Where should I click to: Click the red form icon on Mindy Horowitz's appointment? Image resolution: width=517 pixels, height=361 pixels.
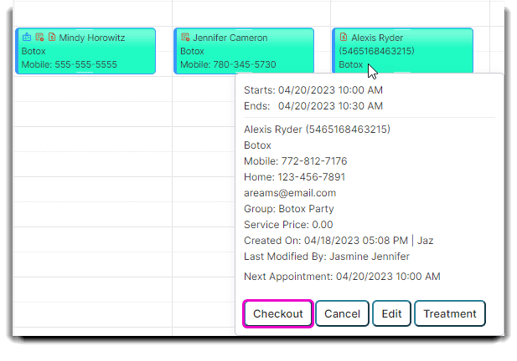coord(40,37)
